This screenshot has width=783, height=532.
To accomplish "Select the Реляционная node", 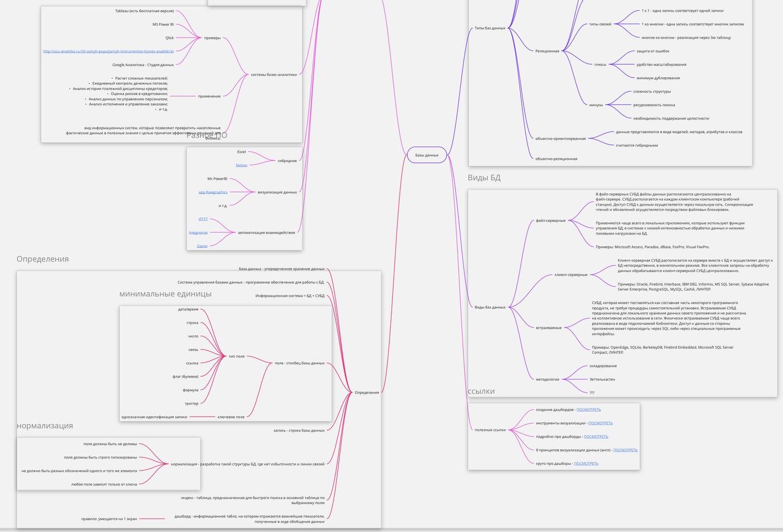I will [x=547, y=51].
